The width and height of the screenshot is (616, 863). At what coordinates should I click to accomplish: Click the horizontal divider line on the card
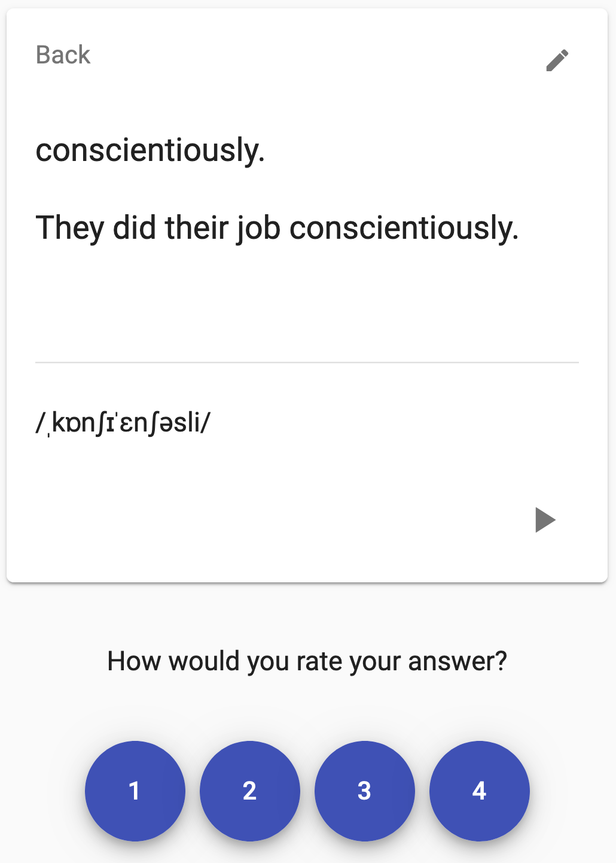(307, 362)
